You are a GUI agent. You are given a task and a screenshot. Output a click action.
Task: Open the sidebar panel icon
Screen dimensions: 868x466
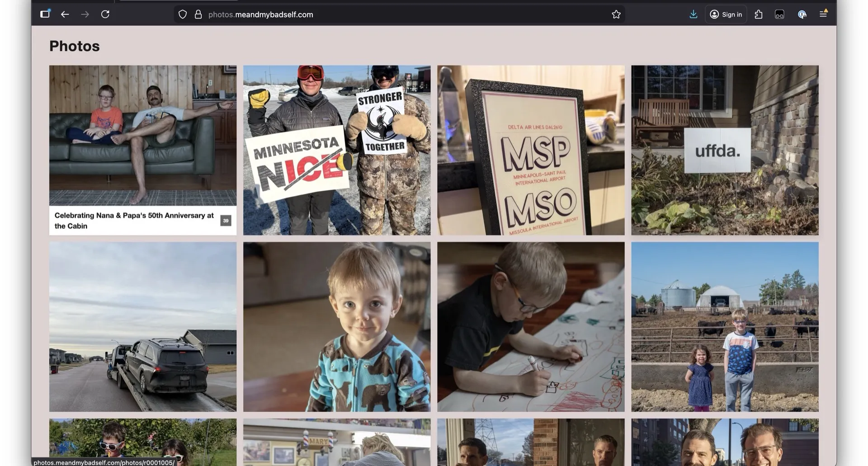pyautogui.click(x=45, y=14)
